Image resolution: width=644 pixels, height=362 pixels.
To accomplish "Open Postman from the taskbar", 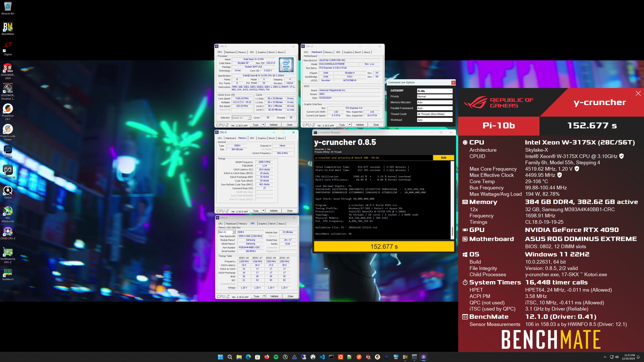I will coord(359,357).
